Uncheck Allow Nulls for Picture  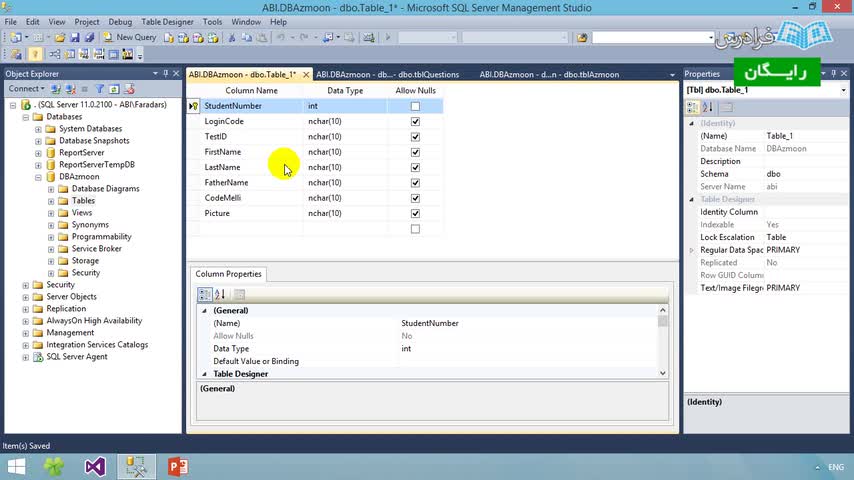pos(415,214)
